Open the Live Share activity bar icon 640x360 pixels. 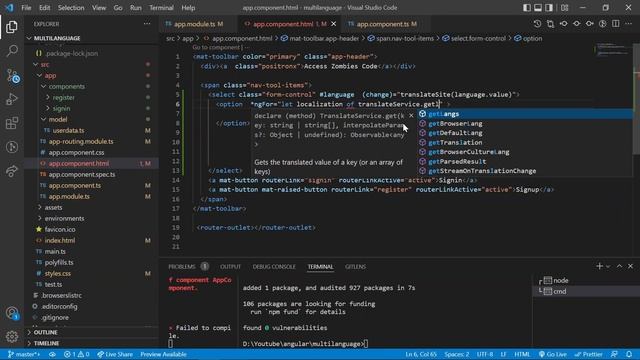point(12,171)
